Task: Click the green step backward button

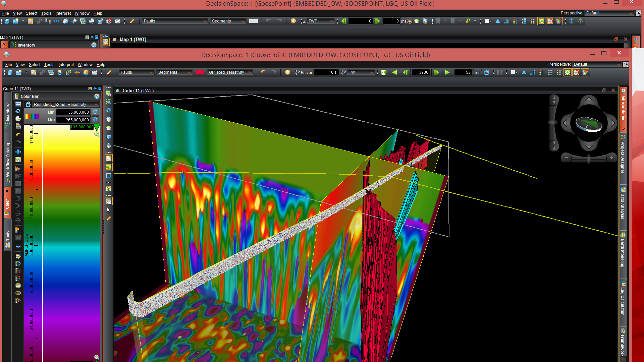Action: pos(405,72)
